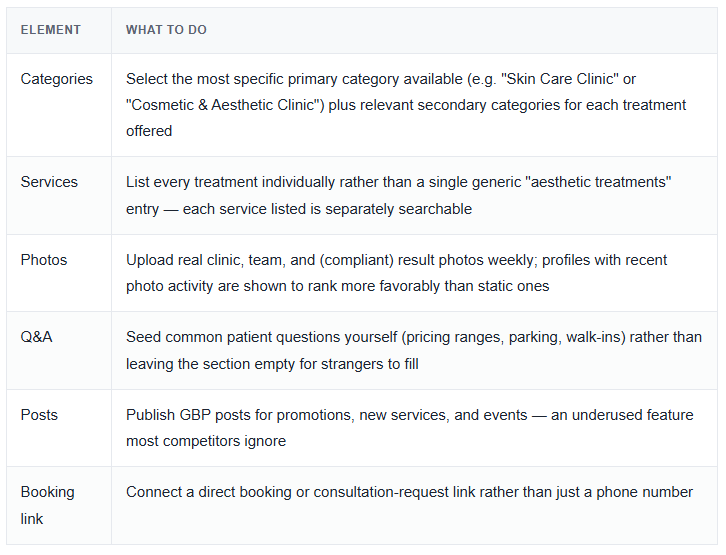Click the Booking link description about consultation-request
Viewport: 726px width, 555px height.
point(409,492)
